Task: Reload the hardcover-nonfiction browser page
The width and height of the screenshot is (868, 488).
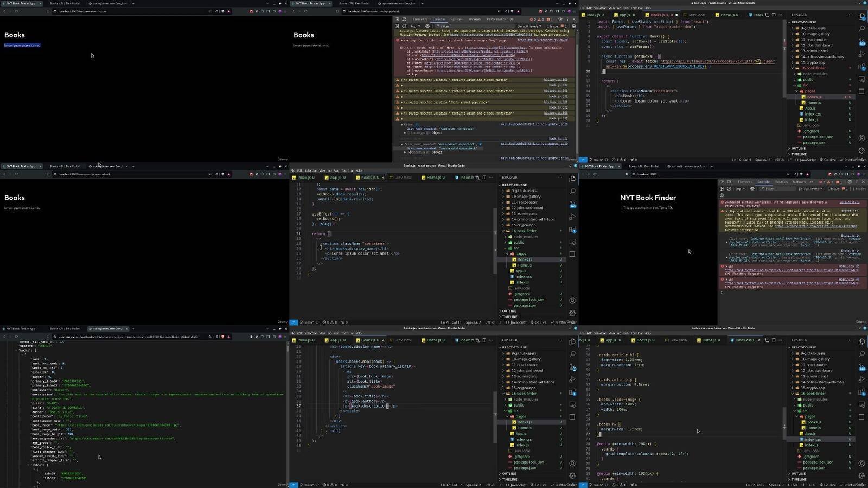Action: pos(16,11)
